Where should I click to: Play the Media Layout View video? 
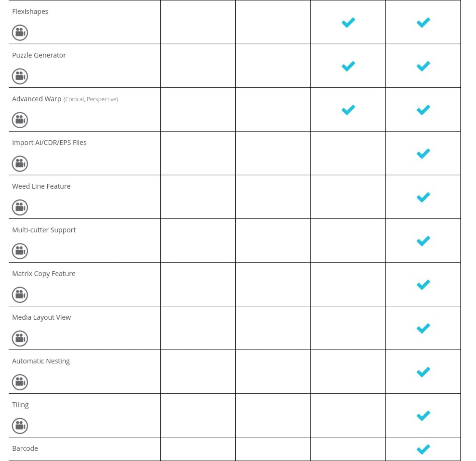pyautogui.click(x=20, y=338)
